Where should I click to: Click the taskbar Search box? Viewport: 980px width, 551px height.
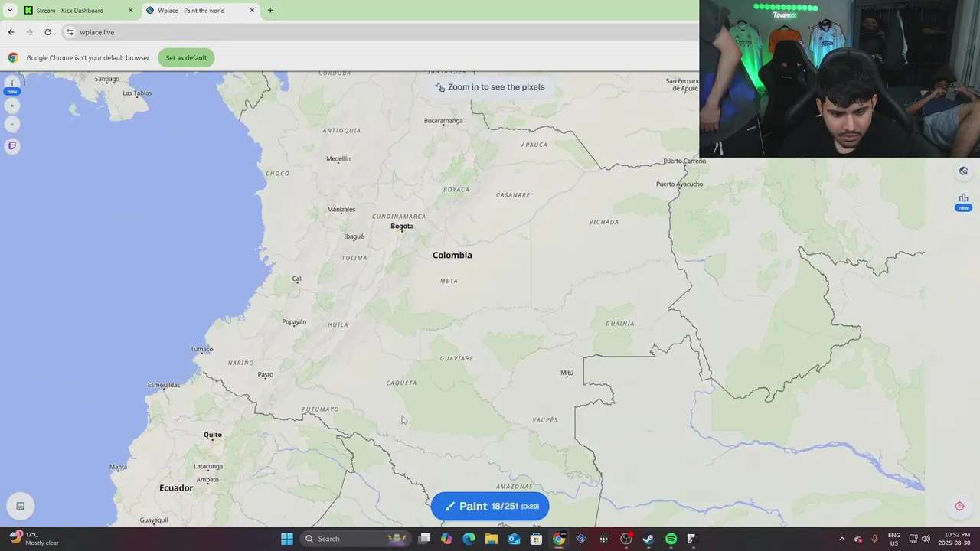pyautogui.click(x=357, y=539)
